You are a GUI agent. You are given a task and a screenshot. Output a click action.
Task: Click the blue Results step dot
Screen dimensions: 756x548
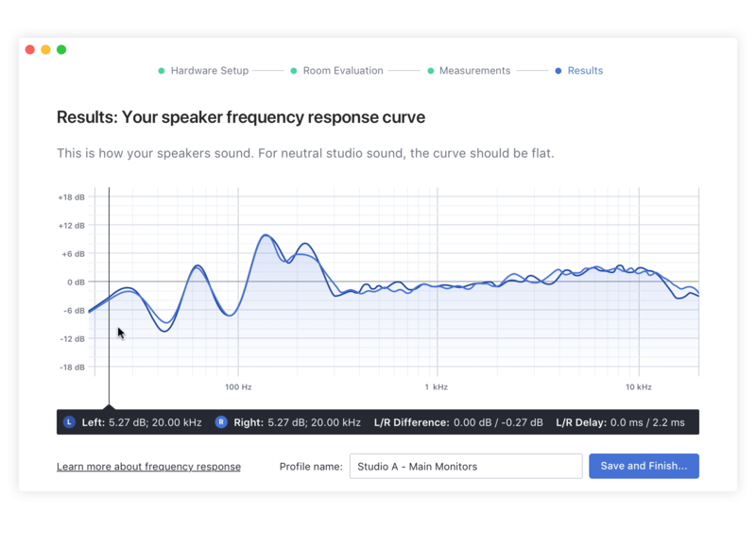[x=558, y=71]
